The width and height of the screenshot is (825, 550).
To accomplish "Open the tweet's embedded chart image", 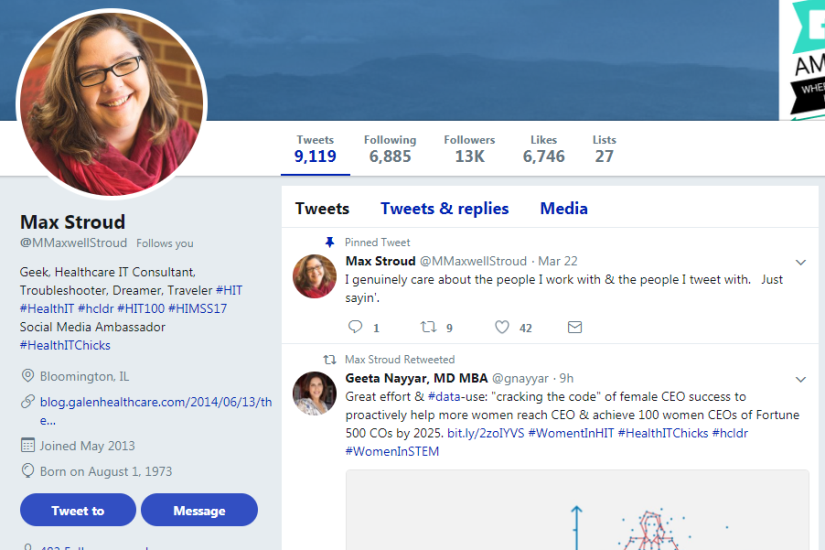I will coord(577,509).
